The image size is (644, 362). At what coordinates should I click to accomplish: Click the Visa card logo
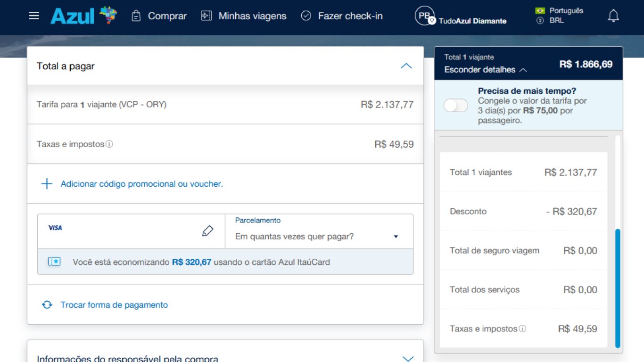coord(55,228)
